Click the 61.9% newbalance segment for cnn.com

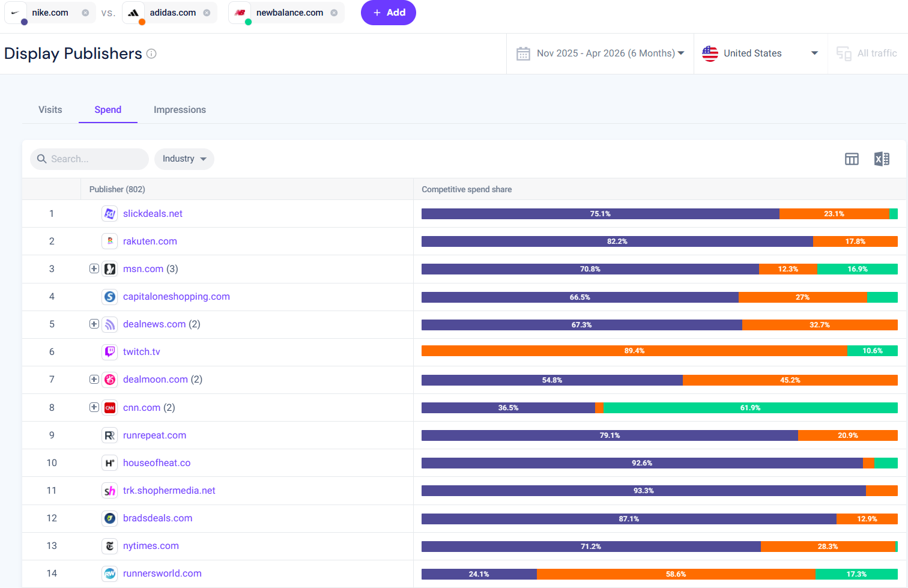point(751,408)
